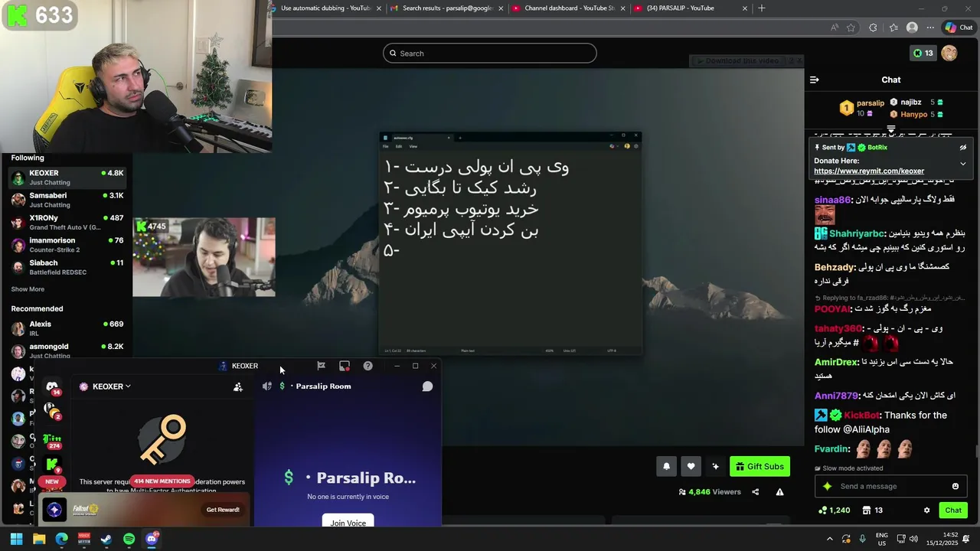Switch to Search results Gmail tab

[x=448, y=8]
